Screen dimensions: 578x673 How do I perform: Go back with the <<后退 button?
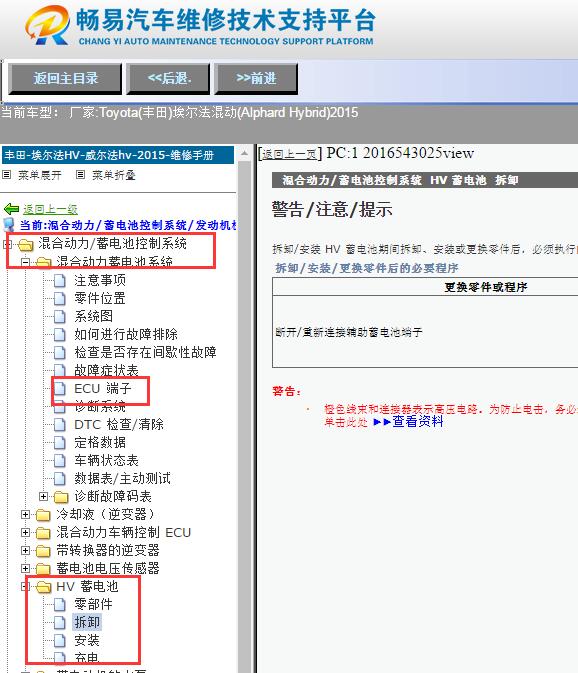point(168,79)
